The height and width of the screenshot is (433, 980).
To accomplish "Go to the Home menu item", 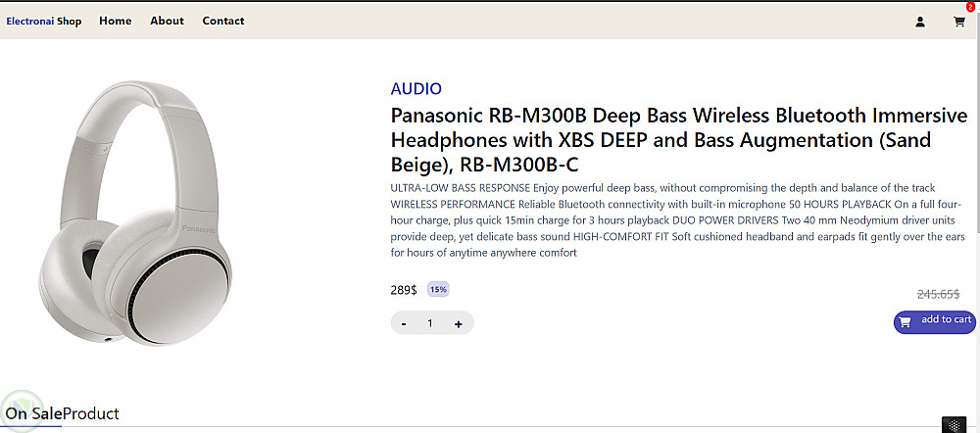I will 115,21.
